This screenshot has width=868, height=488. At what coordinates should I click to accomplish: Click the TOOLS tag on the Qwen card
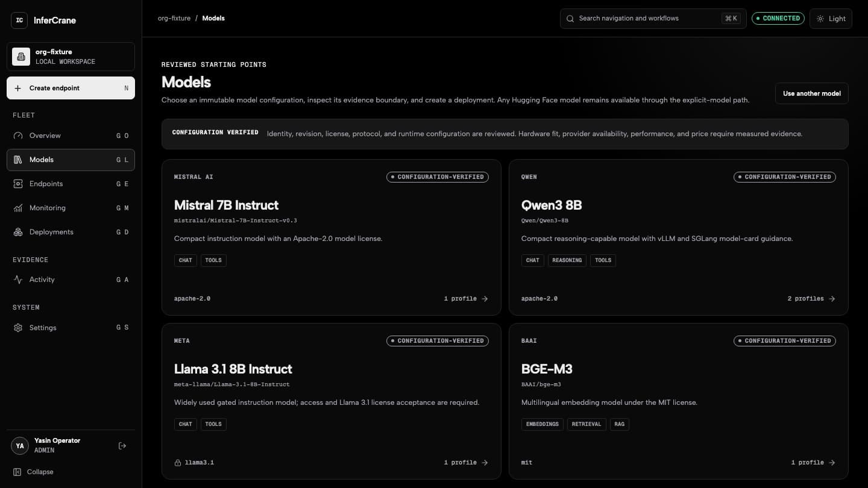point(603,260)
